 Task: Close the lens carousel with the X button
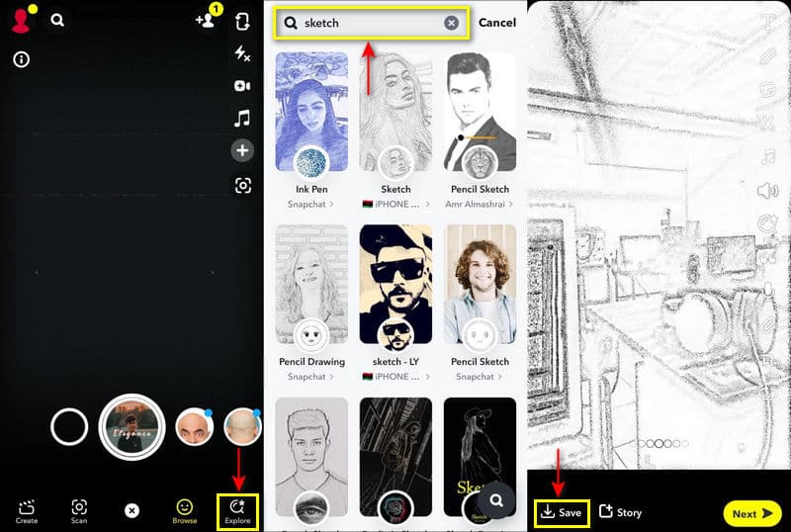[x=132, y=511]
